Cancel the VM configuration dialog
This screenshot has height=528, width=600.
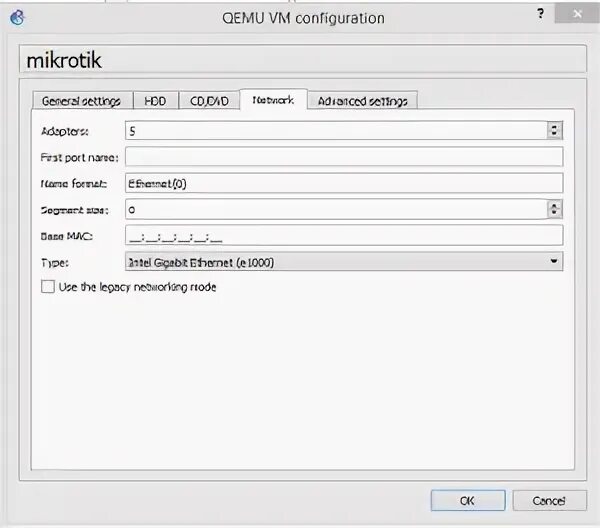click(x=549, y=500)
